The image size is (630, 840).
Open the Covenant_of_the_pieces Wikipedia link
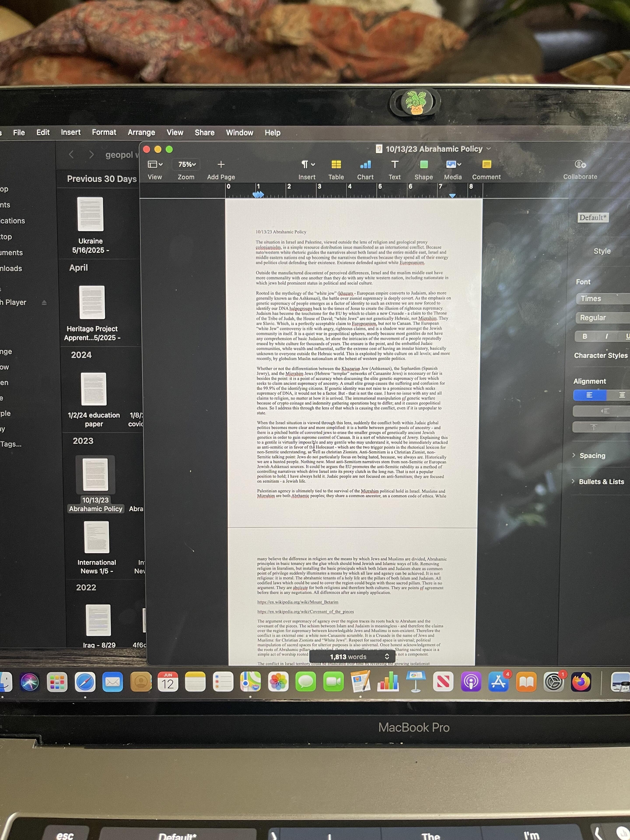click(305, 611)
